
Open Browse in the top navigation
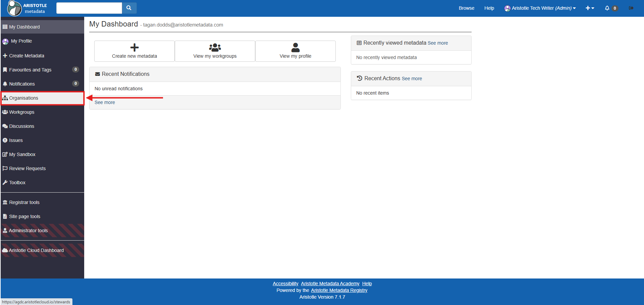(466, 8)
